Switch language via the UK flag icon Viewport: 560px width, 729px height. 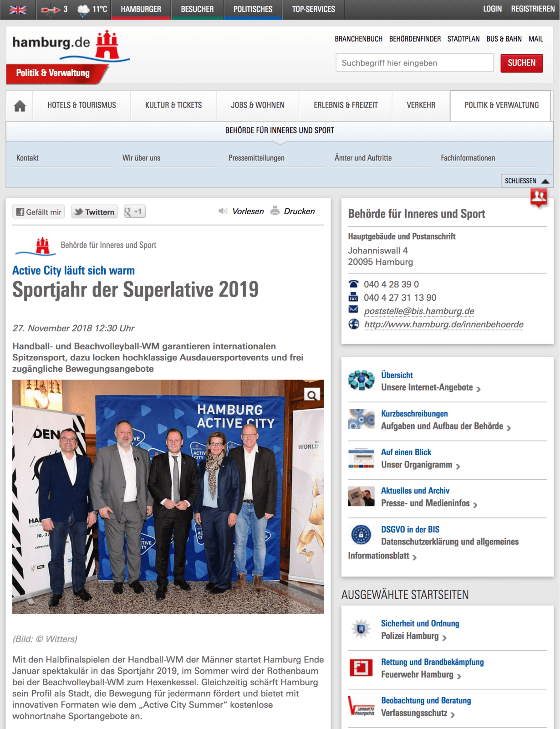[x=18, y=10]
